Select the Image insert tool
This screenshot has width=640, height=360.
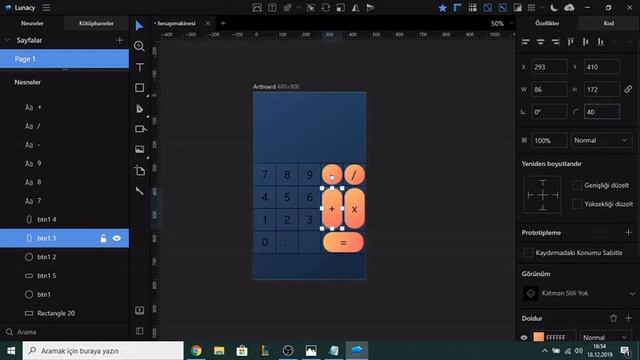tap(140, 149)
